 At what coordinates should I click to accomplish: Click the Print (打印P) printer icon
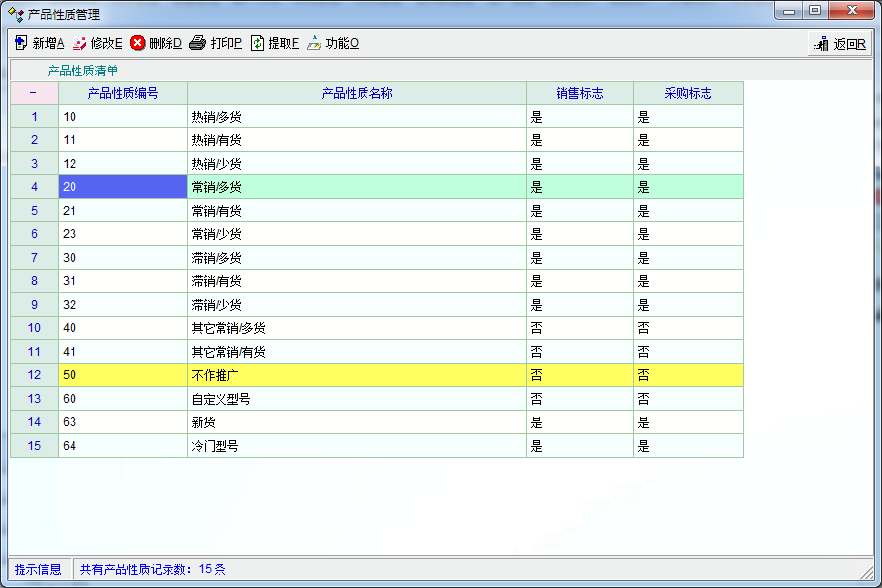[x=198, y=43]
